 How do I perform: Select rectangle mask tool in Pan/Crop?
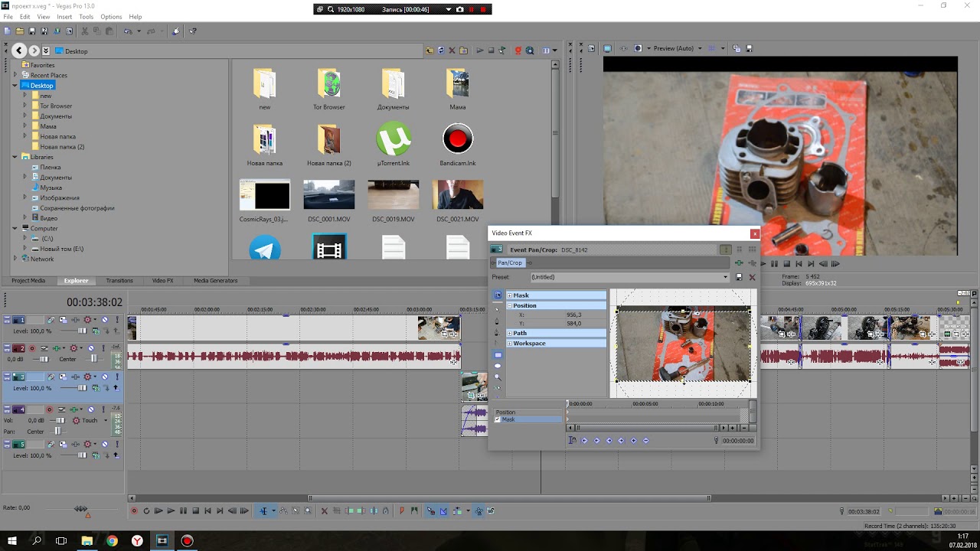coord(498,355)
